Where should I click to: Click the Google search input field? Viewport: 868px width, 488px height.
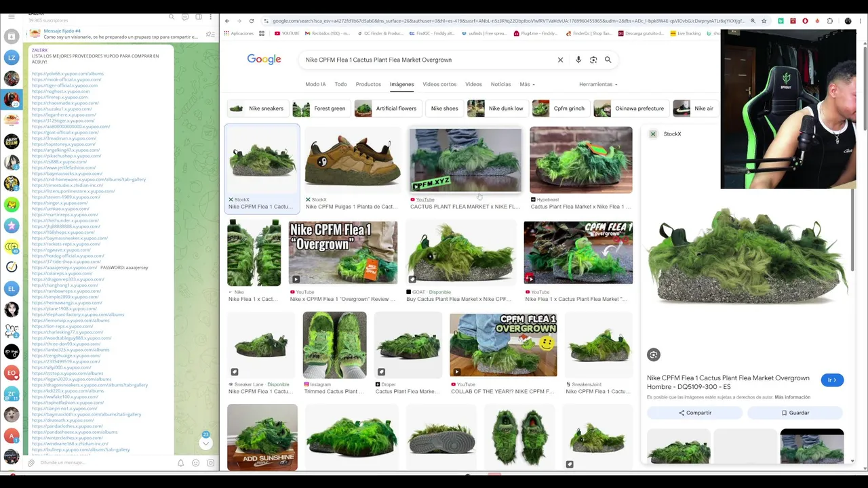pos(427,60)
